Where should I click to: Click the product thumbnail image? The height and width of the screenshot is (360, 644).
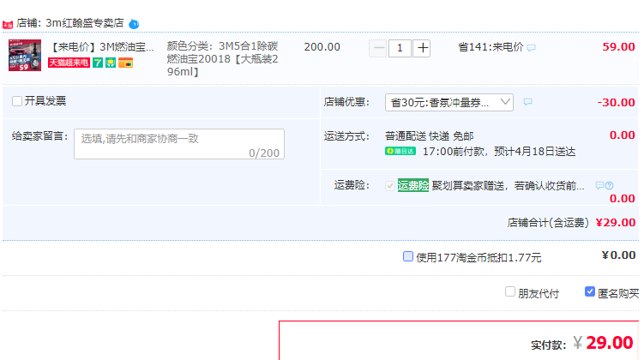(x=25, y=56)
